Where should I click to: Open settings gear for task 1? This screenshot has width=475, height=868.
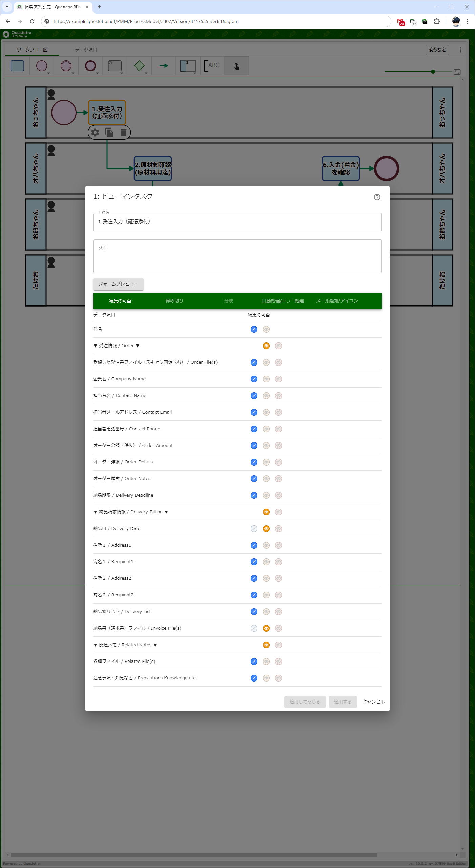pos(95,132)
